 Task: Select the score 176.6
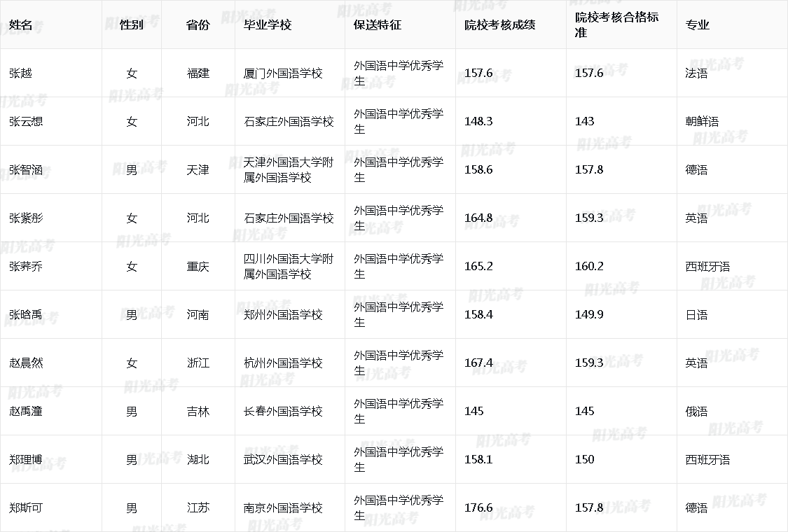point(478,508)
